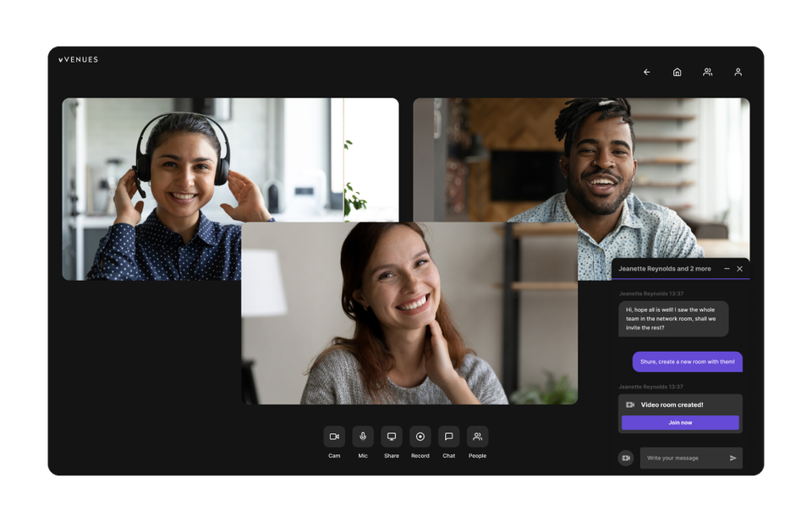Minimize the Jeanette Reynolds chat window
The width and height of the screenshot is (812, 522).
(x=727, y=269)
